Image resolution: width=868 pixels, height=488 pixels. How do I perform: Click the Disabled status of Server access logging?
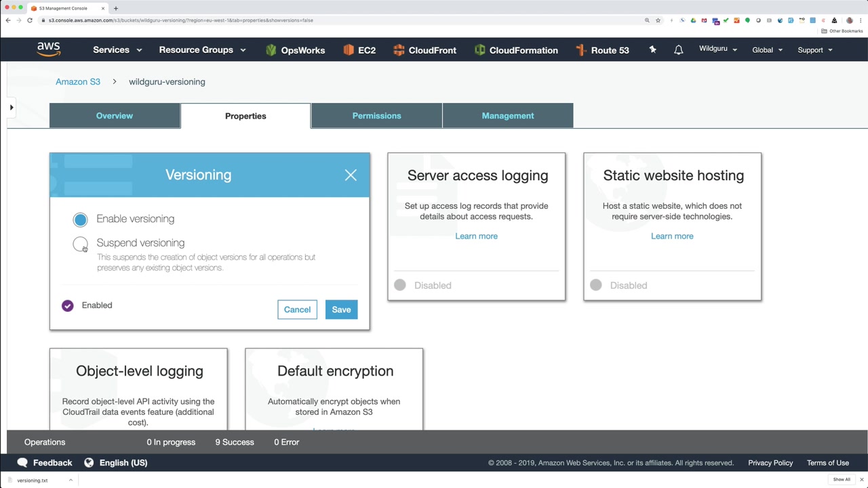(422, 285)
